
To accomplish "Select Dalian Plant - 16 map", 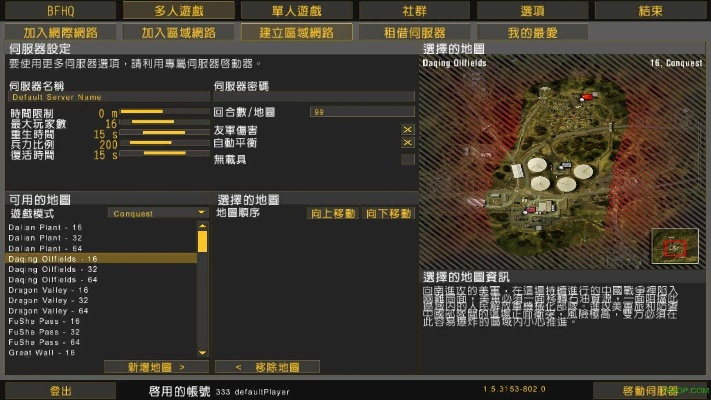I will [102, 227].
